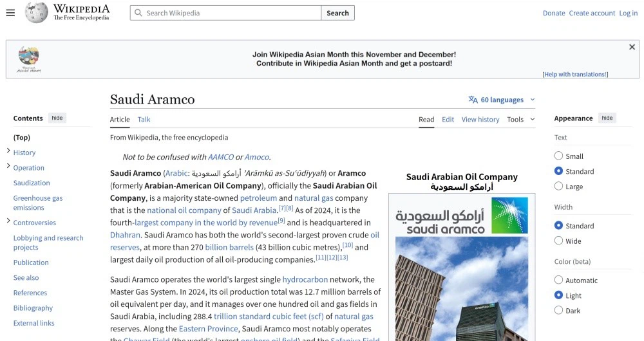Go to Publication section in Contents

31,263
